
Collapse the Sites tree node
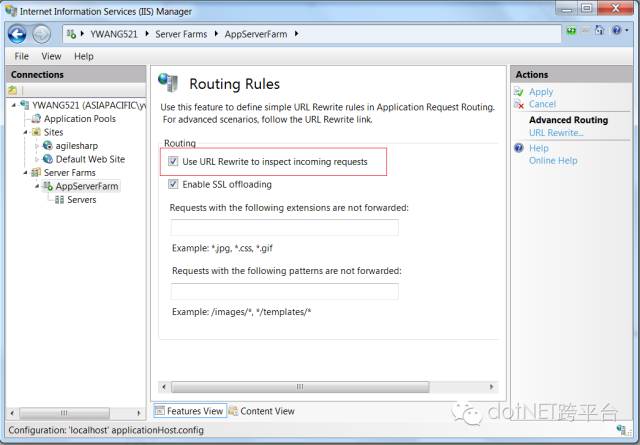click(25, 132)
